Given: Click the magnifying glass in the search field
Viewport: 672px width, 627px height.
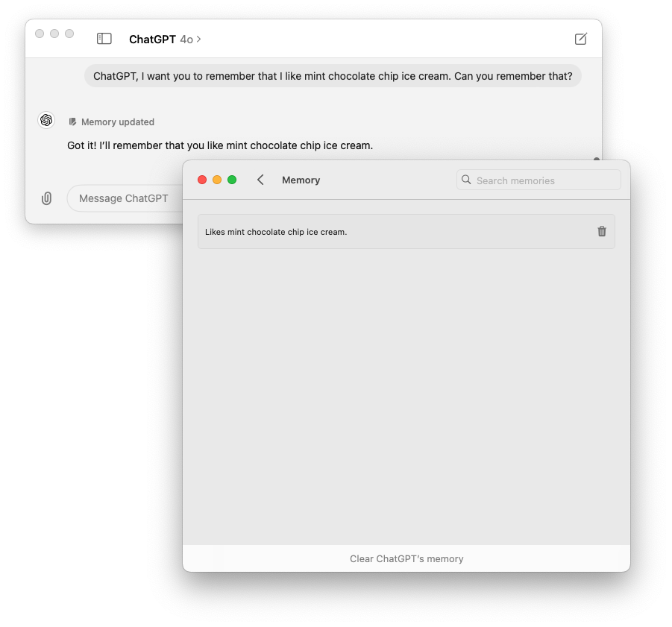Looking at the screenshot, I should tap(466, 180).
